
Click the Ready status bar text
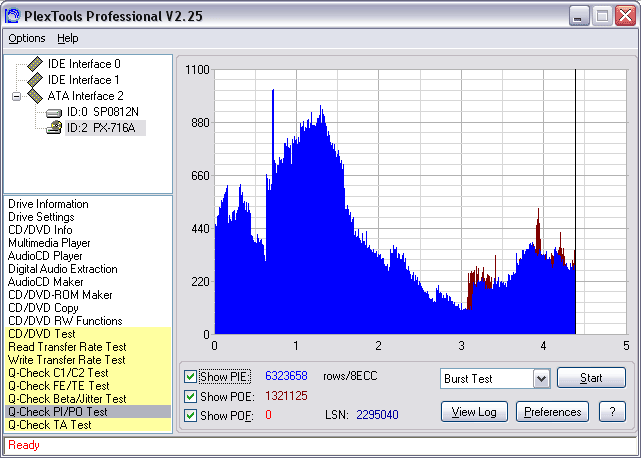24,445
